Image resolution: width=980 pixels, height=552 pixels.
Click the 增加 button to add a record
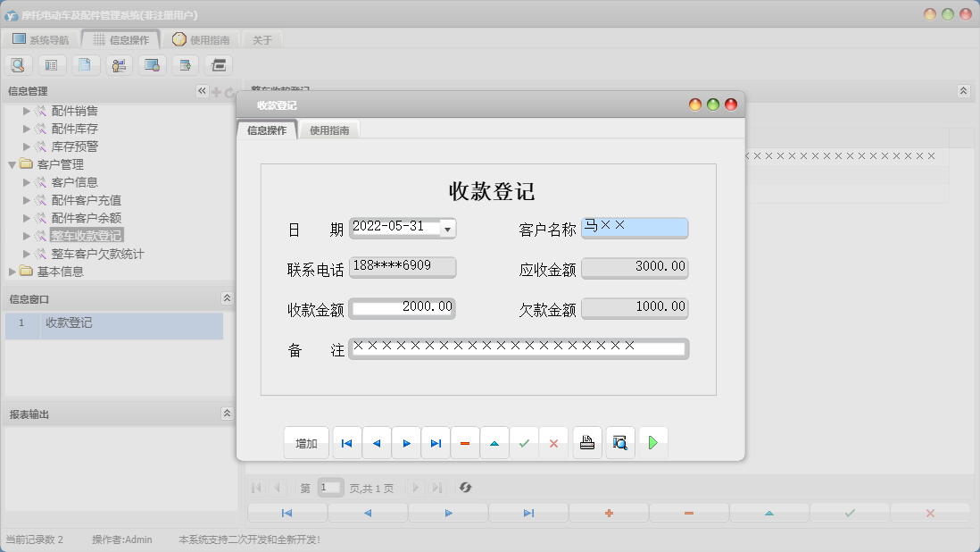pos(306,441)
